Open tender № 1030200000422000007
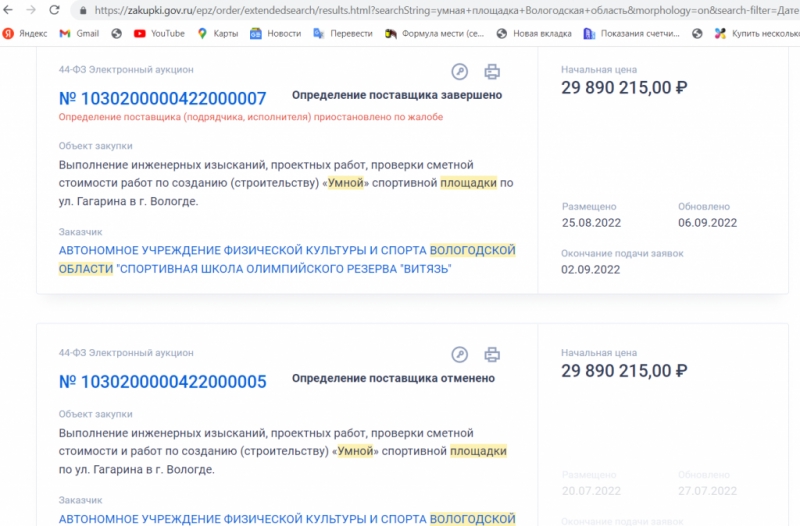This screenshot has width=800, height=526. 162,98
